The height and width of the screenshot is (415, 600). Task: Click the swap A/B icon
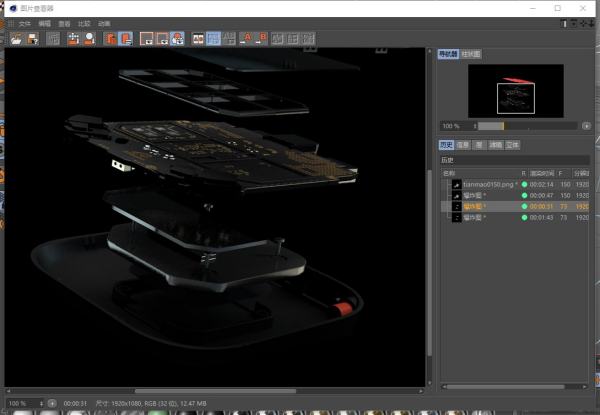pos(279,39)
